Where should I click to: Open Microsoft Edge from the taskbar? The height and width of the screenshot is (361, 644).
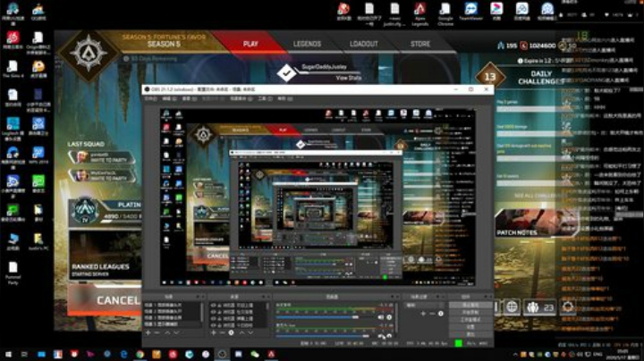(x=123, y=354)
